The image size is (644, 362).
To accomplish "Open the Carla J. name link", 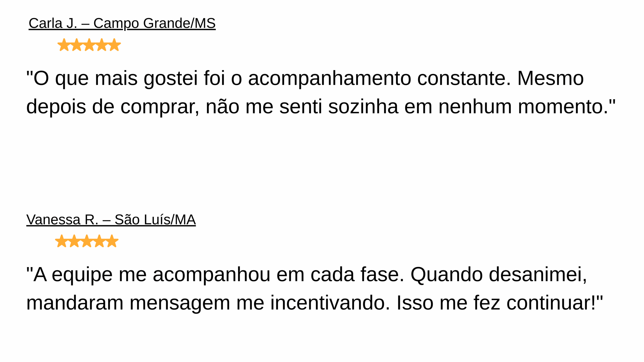I will (x=53, y=23).
